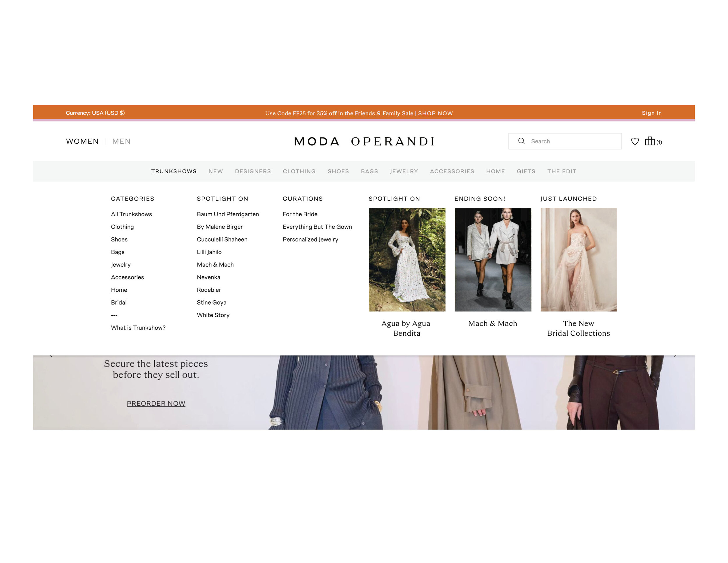This screenshot has height=563, width=728.
Task: Open the NEW menu
Action: [216, 171]
